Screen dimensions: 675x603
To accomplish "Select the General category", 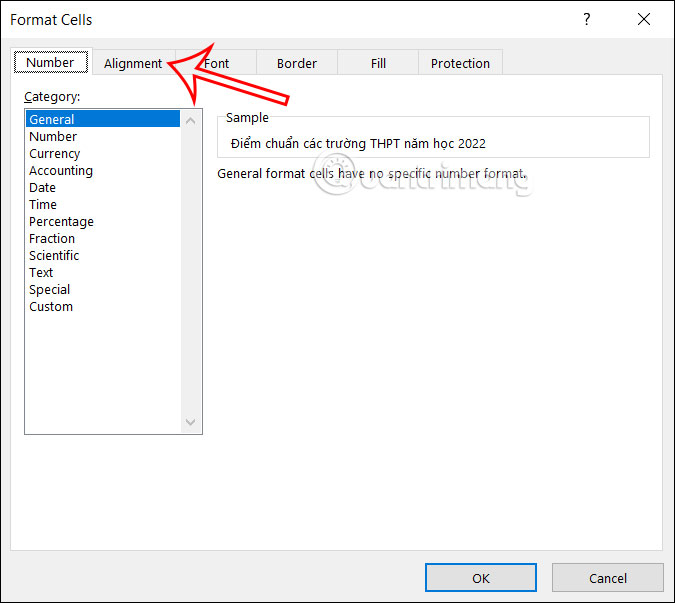I will click(103, 119).
